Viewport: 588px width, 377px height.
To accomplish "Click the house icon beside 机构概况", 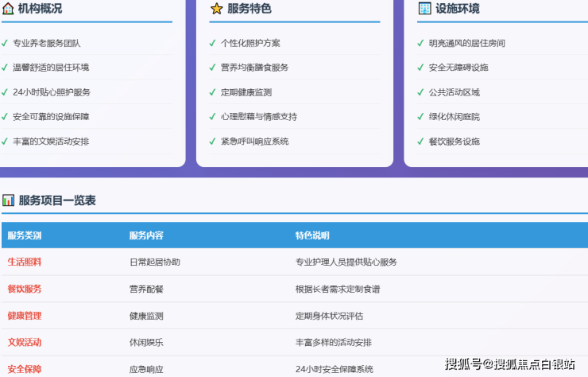I will [8, 9].
